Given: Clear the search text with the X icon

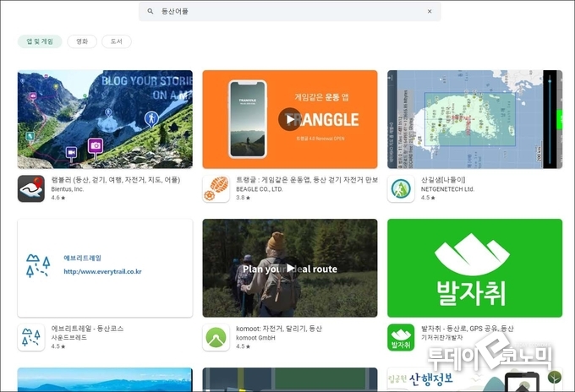Looking at the screenshot, I should [430, 11].
